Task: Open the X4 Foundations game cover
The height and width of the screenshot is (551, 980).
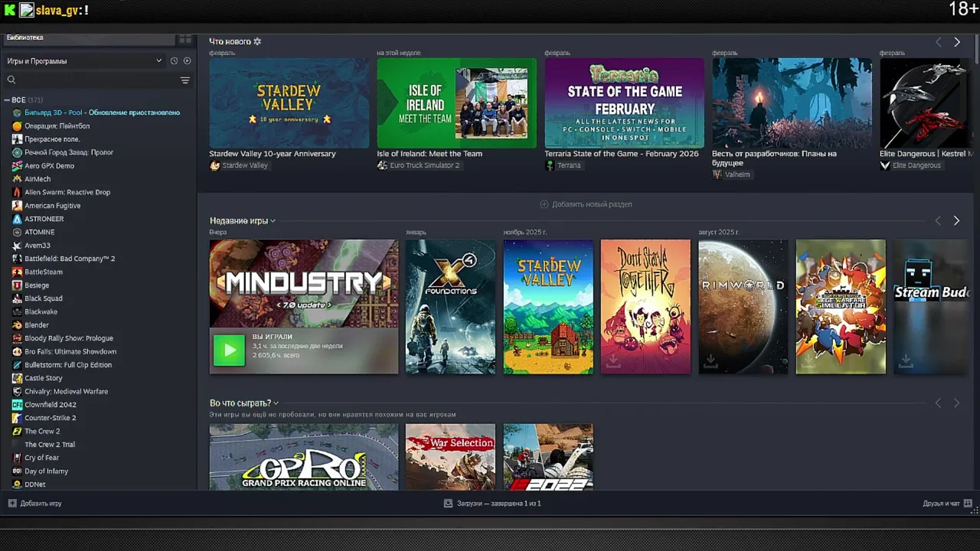Action: click(450, 307)
